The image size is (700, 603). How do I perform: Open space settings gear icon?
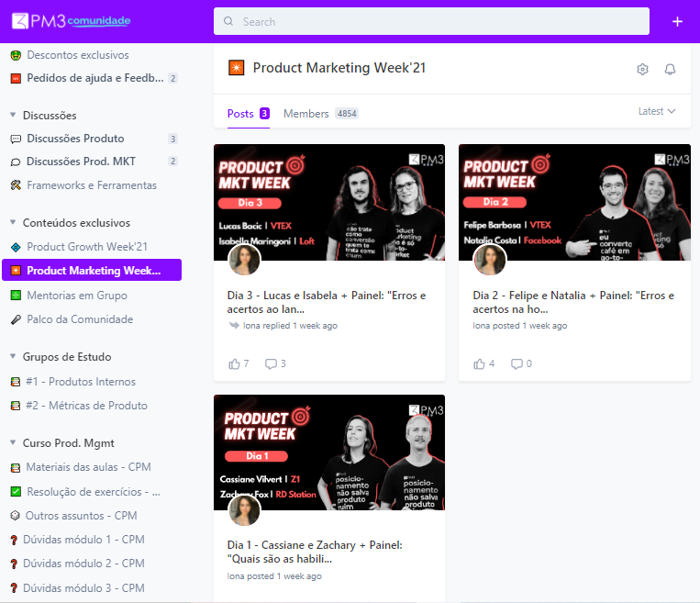click(642, 69)
